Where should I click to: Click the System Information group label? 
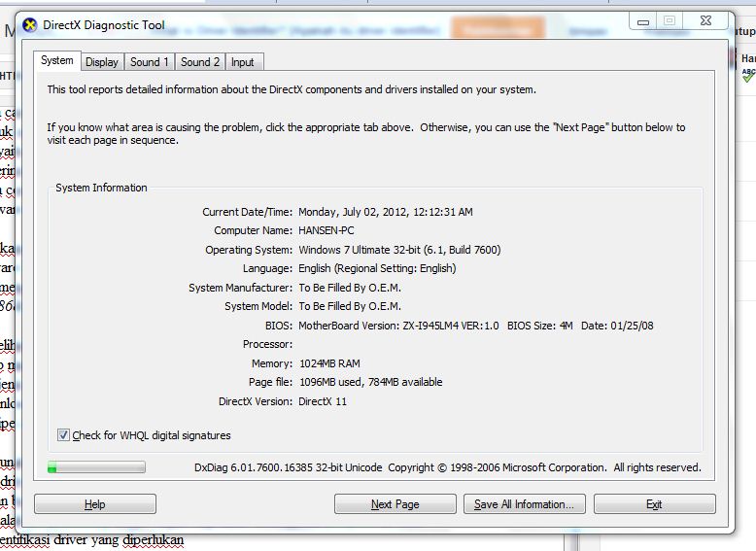coord(101,188)
